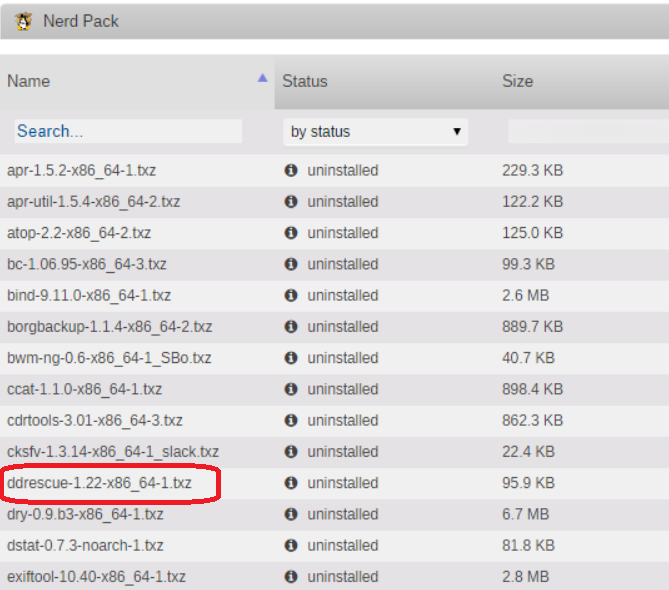Viewport: 669px width, 590px height.
Task: Select apr-util-1.5.4-x86_64-2.txz package name
Action: click(x=93, y=201)
